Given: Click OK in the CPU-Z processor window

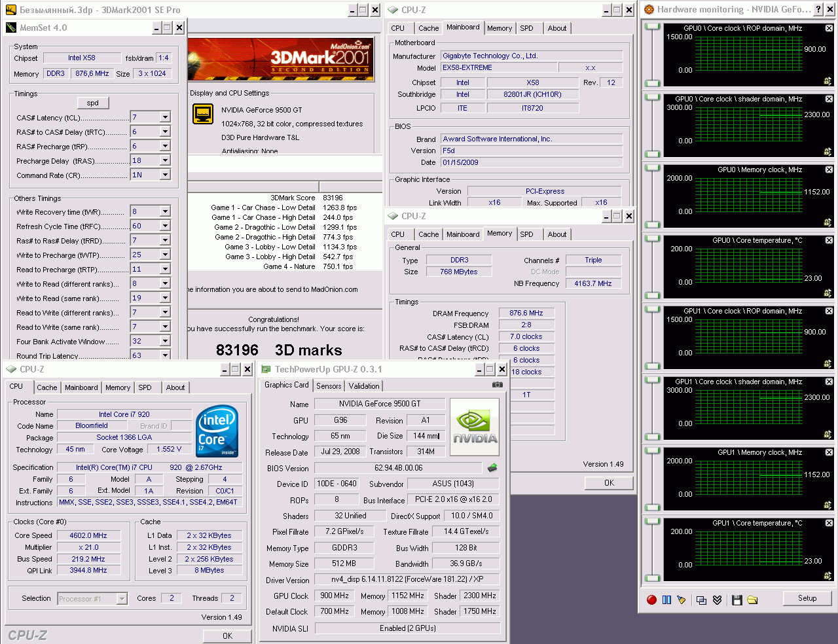Looking at the screenshot, I should pos(227,635).
